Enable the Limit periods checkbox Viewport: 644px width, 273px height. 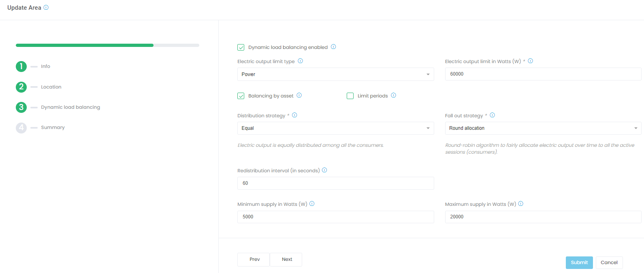(x=350, y=96)
